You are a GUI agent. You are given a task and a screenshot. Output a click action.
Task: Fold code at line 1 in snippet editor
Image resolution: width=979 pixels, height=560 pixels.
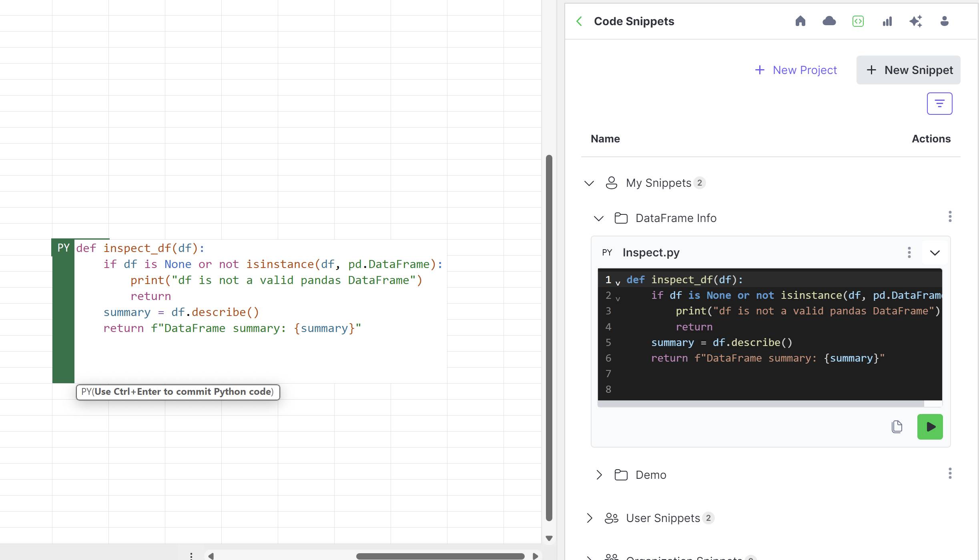click(x=618, y=283)
